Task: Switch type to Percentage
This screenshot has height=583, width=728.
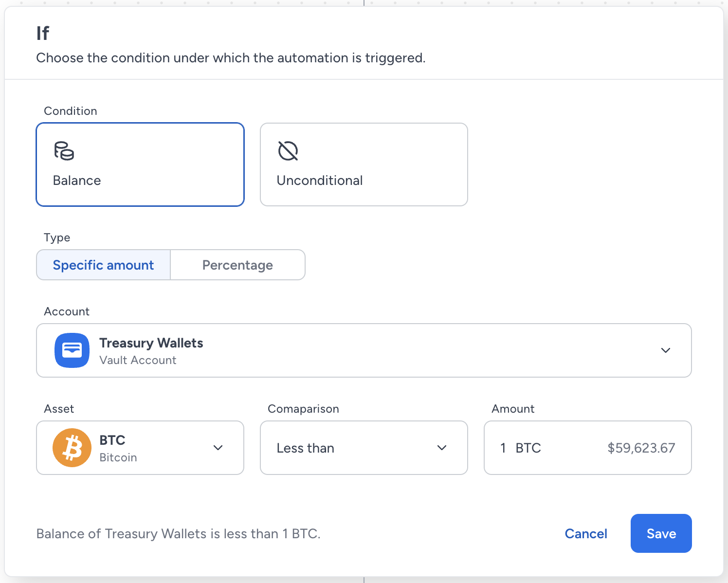Action: (238, 265)
